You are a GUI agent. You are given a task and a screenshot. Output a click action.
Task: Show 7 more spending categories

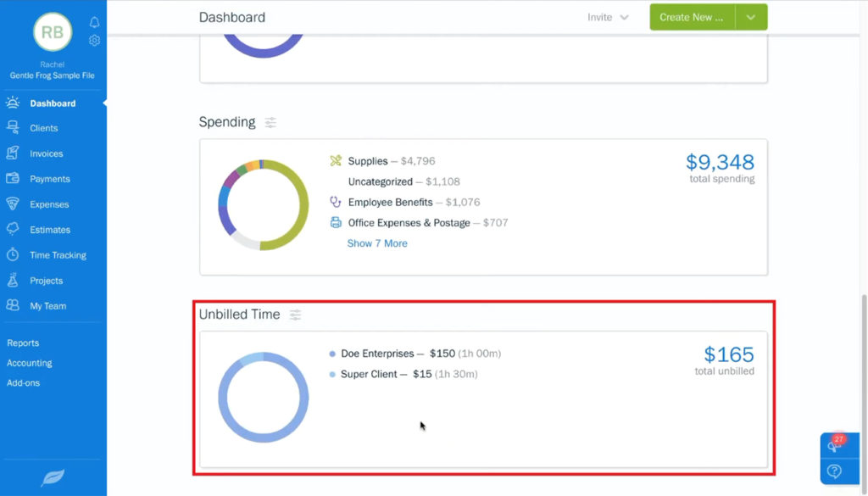[376, 243]
